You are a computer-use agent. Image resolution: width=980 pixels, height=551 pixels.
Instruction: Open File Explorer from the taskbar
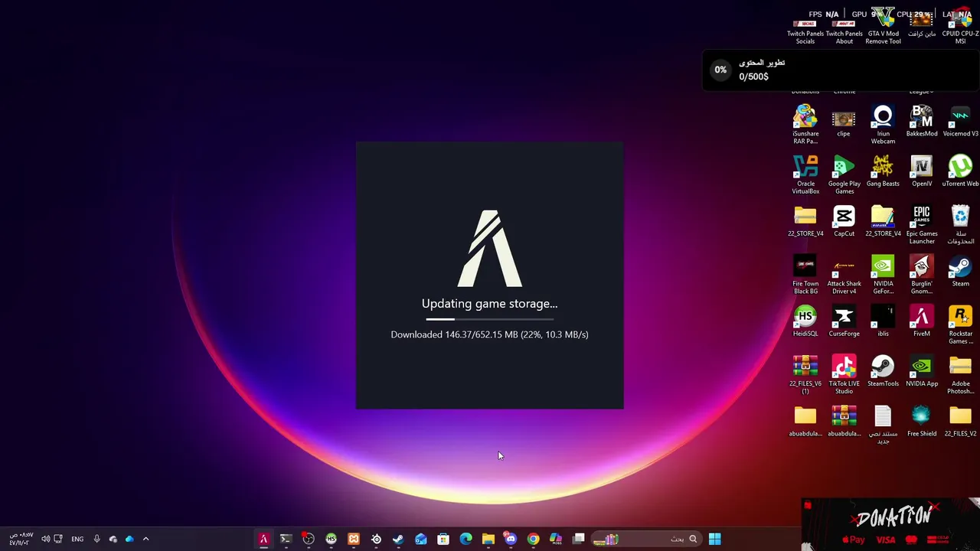click(x=488, y=539)
